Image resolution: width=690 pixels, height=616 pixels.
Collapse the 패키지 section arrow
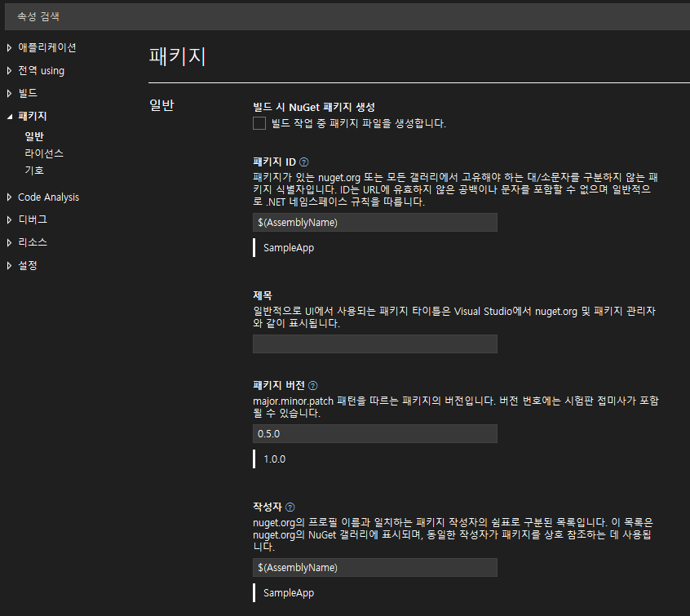9,117
